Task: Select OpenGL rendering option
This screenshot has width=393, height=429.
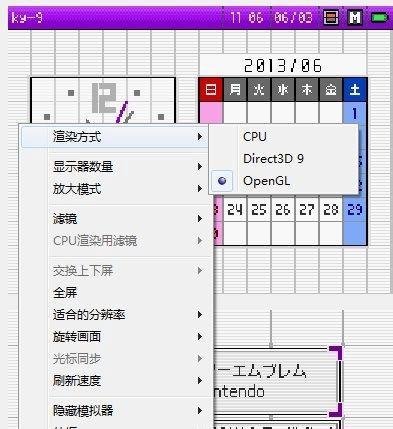Action: (283, 181)
